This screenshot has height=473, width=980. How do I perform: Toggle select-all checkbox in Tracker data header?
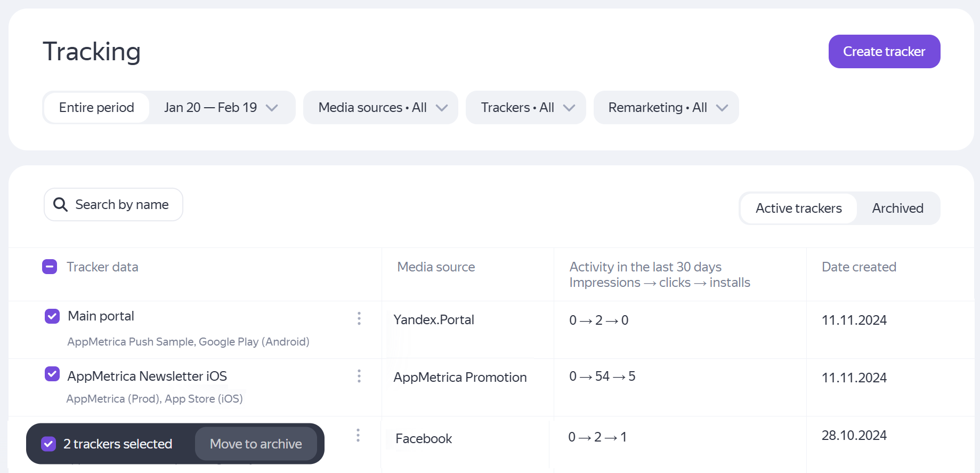click(50, 267)
